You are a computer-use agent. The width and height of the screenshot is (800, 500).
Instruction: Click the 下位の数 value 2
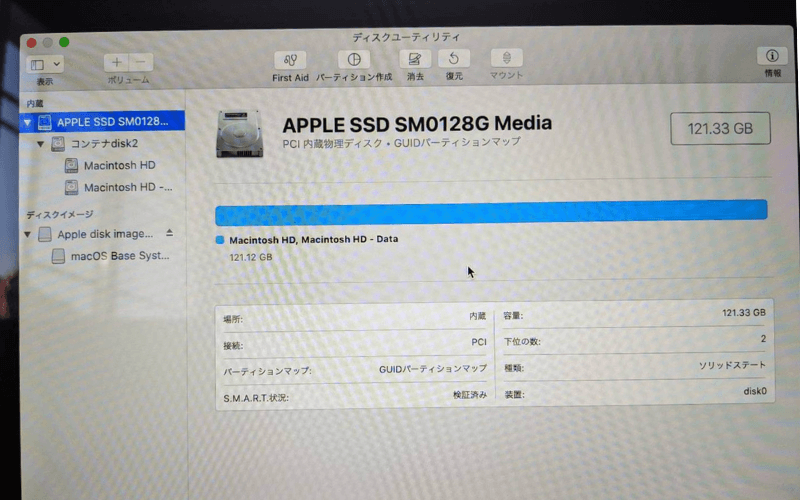(763, 339)
